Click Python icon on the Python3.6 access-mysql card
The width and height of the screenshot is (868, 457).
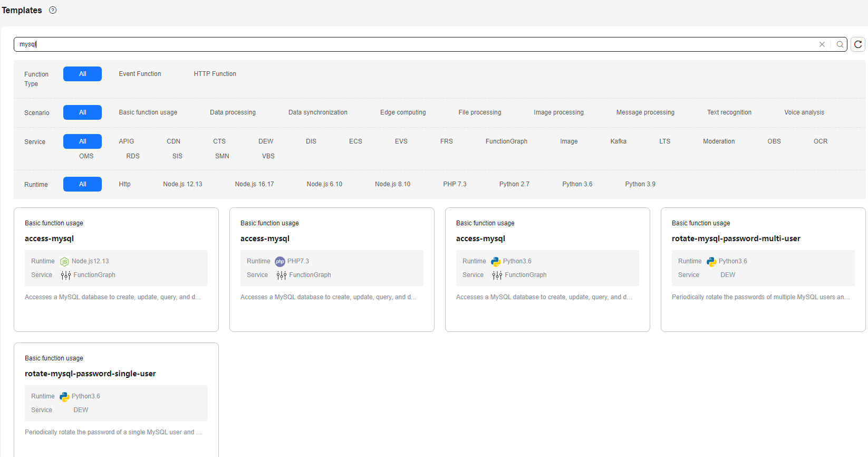coord(496,261)
